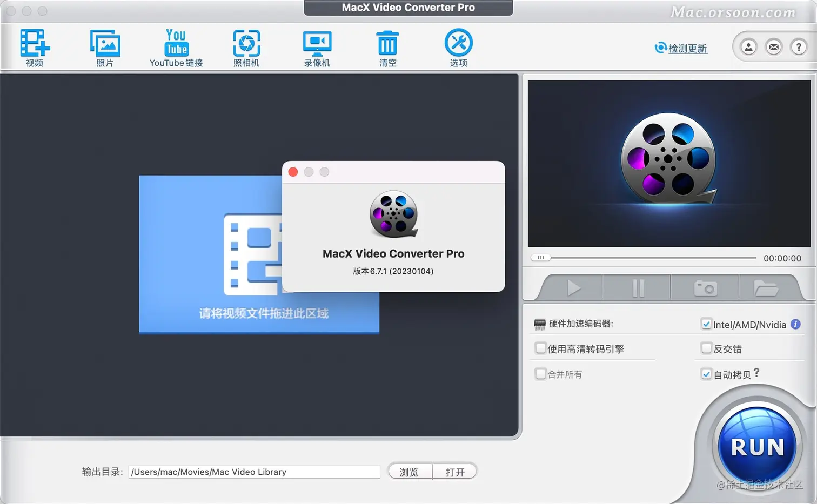Click the output directory label
817x504 pixels.
[102, 472]
